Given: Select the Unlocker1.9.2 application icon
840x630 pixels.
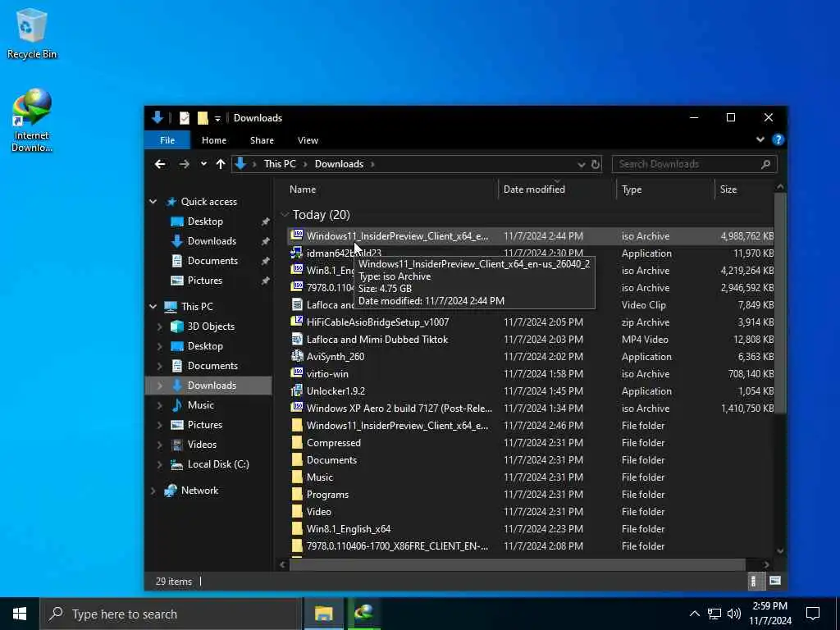Looking at the screenshot, I should coord(297,391).
